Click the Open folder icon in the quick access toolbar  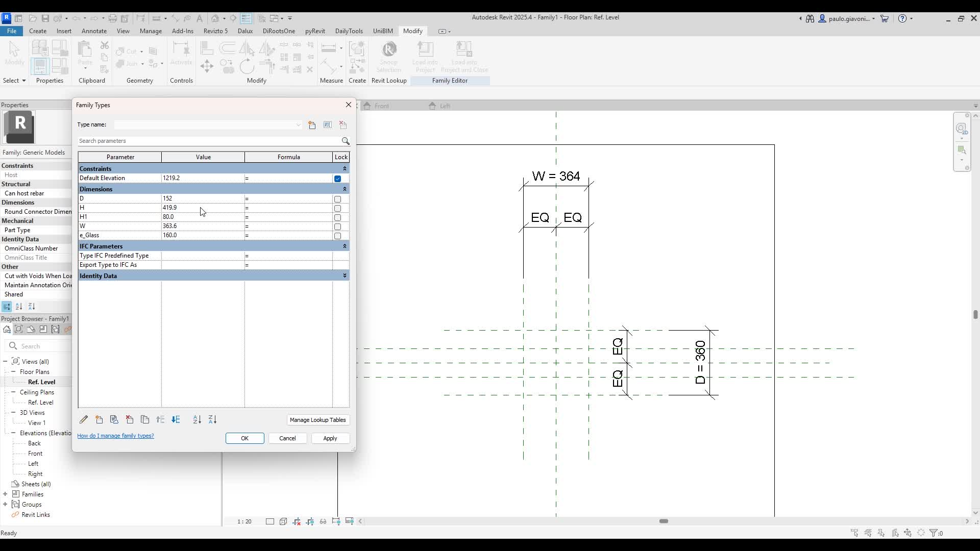pyautogui.click(x=33, y=18)
